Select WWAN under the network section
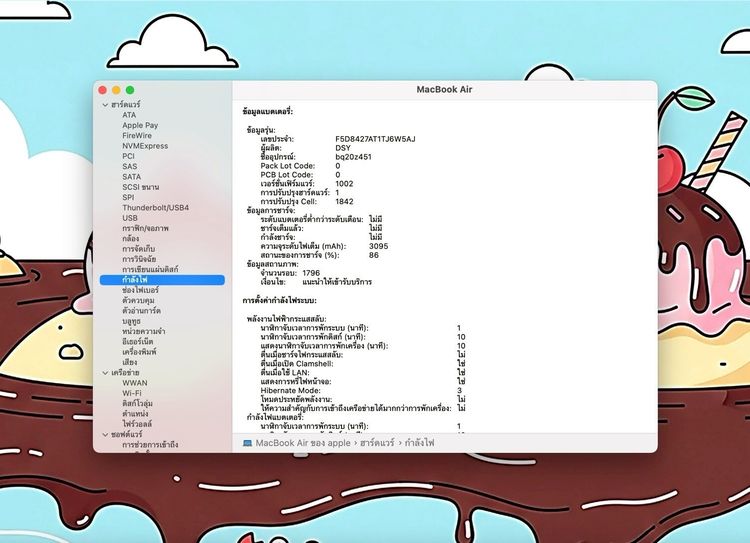Viewport: 750px width, 543px height. [135, 382]
